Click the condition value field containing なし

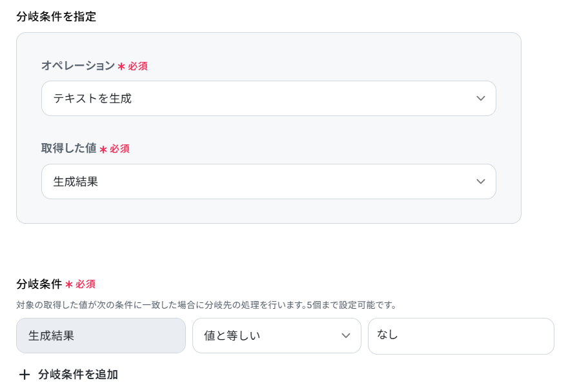tap(460, 336)
